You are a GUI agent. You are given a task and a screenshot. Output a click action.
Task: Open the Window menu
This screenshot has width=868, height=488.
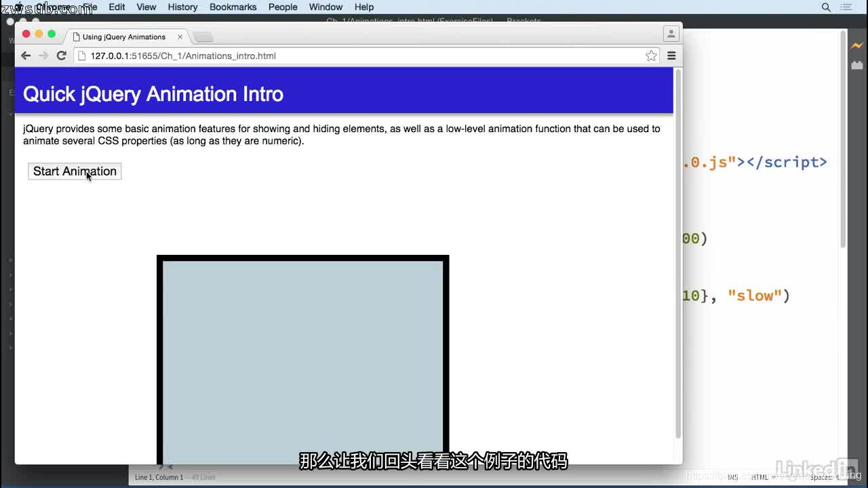[x=325, y=7]
